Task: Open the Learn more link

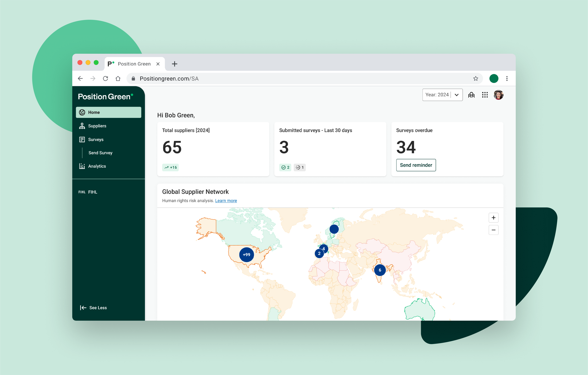Action: pos(226,200)
